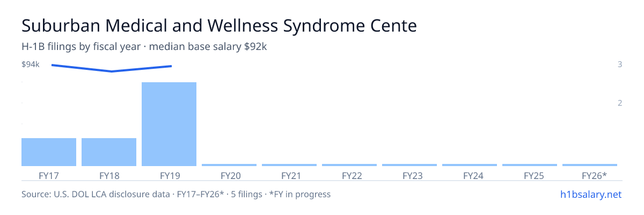Screen dimensions: 644x215
Task: Select the FY25 bar stub
Action: click(x=530, y=165)
